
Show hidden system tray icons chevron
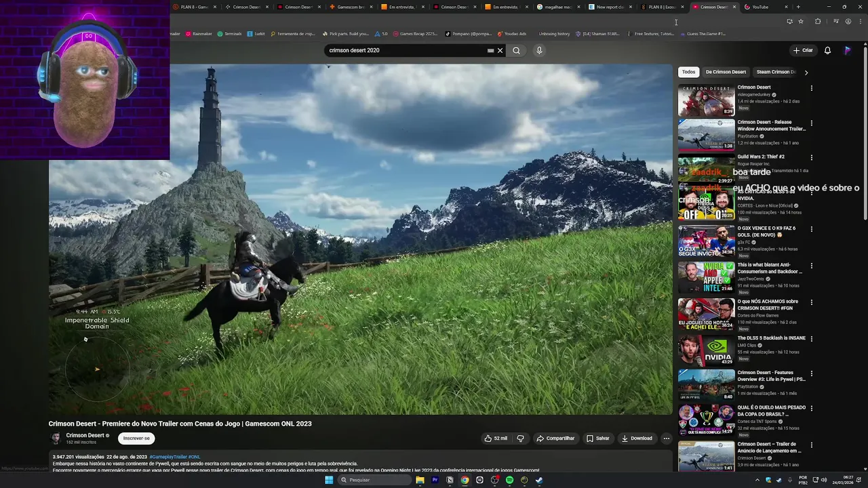click(758, 480)
